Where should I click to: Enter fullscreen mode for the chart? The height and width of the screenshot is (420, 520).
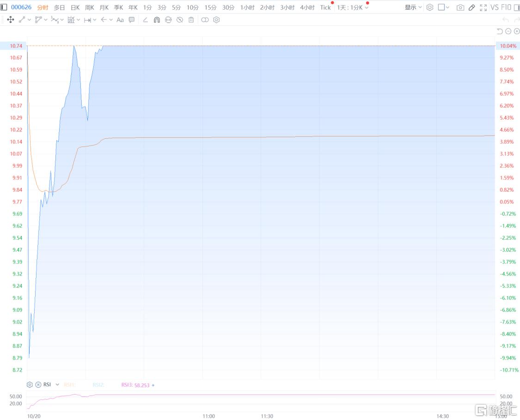[x=483, y=7]
